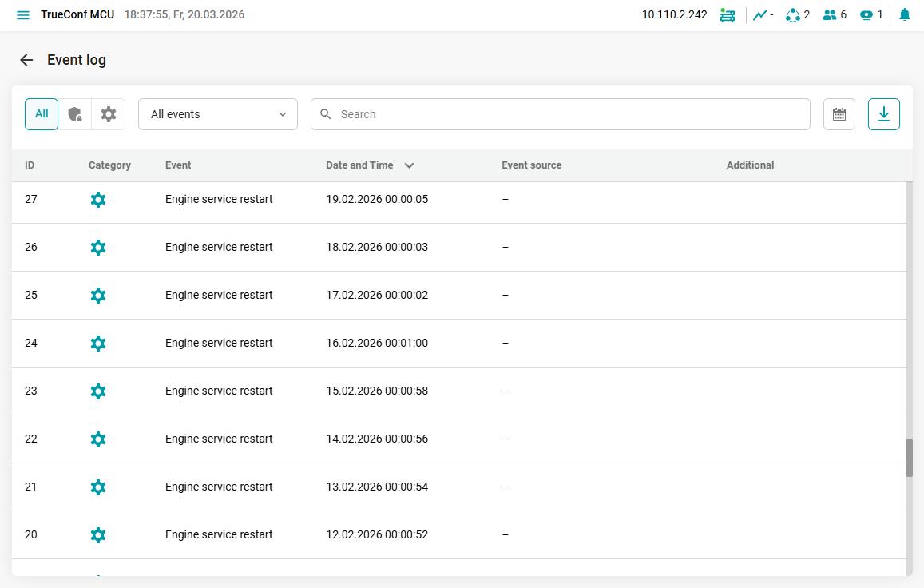Filter by security events shield icon

point(75,114)
